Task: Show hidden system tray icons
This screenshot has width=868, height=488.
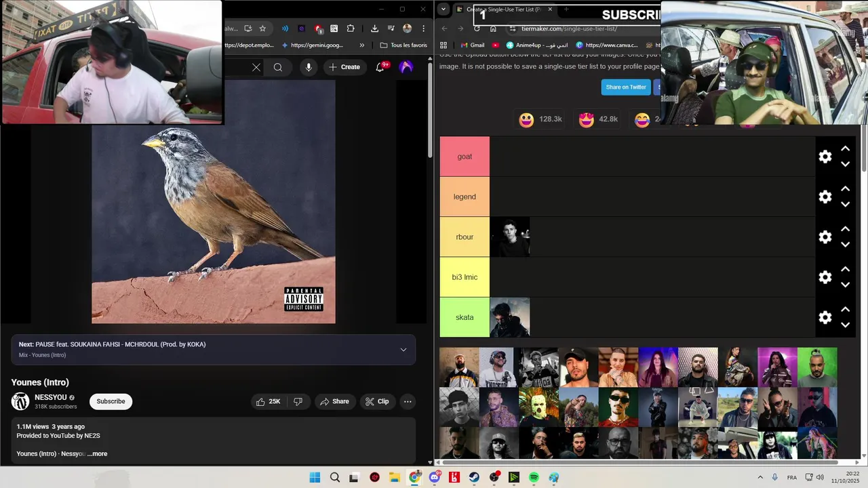Action: 760,477
